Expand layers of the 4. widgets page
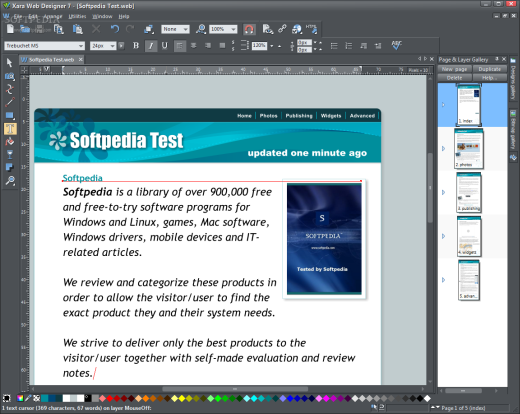Viewport: 520px width, 414px height. click(443, 236)
